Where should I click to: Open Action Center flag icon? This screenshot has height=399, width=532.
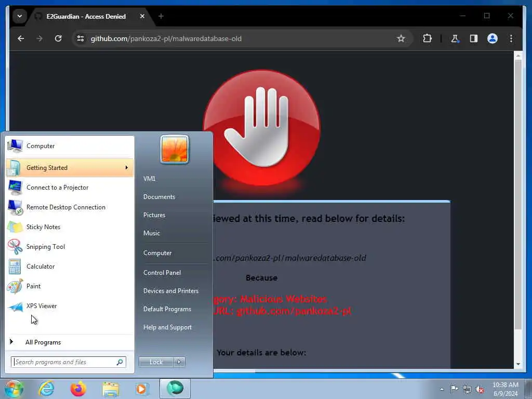454,389
